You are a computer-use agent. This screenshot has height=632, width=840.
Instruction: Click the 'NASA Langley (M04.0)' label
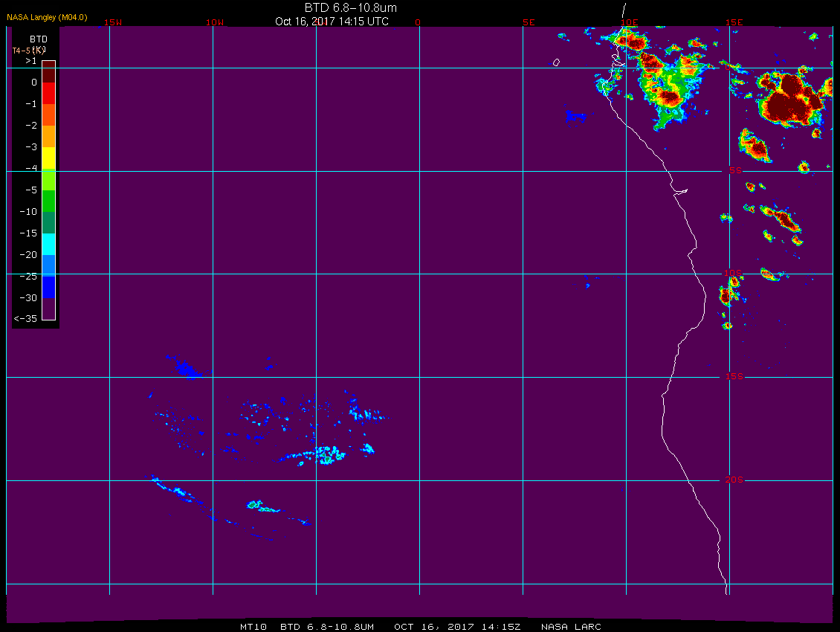[x=47, y=17]
